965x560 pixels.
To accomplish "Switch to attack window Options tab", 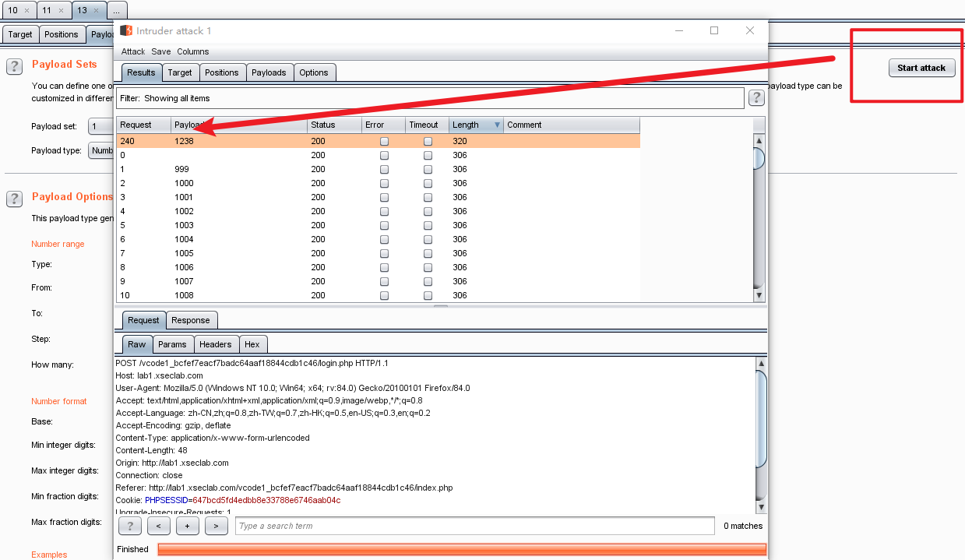I will (x=314, y=72).
